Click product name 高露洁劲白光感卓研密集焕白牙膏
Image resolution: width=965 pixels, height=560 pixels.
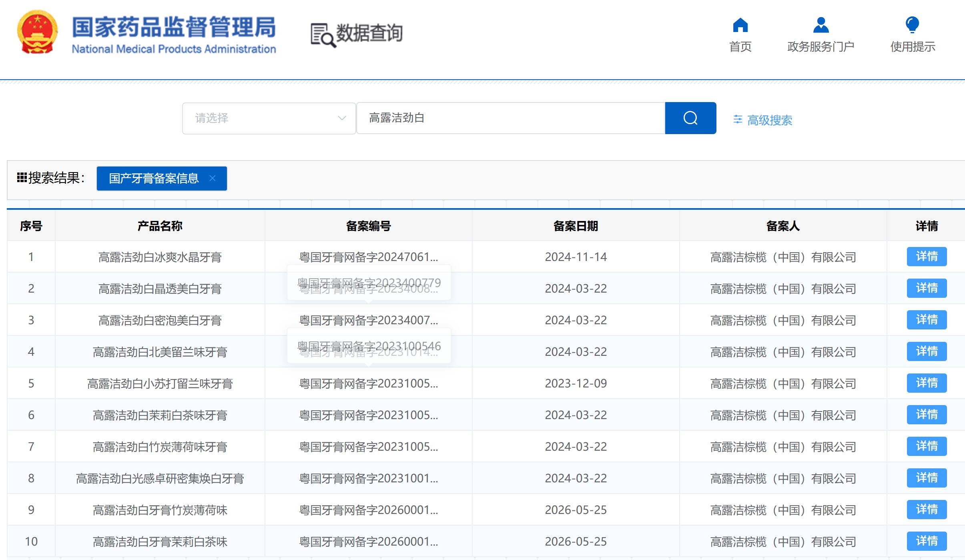point(160,478)
